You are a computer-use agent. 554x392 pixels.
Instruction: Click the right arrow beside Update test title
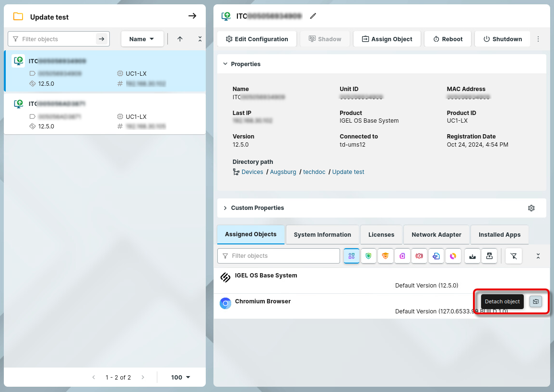click(192, 16)
